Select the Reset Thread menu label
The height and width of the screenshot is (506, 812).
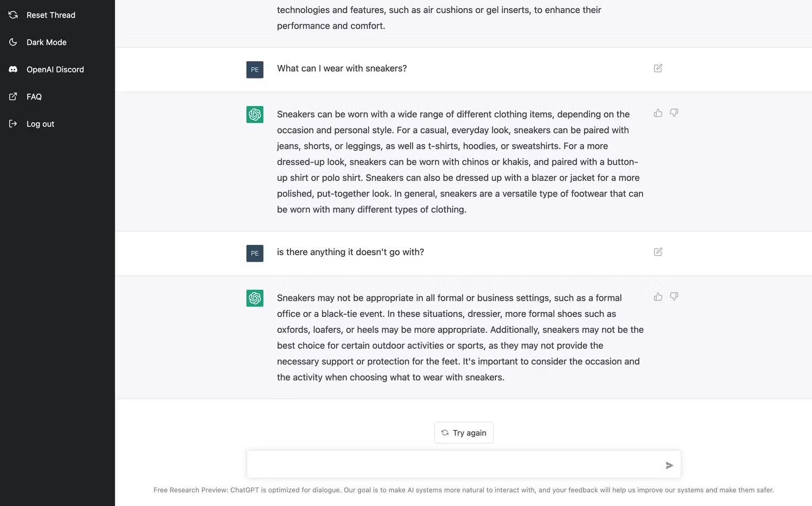pyautogui.click(x=51, y=15)
